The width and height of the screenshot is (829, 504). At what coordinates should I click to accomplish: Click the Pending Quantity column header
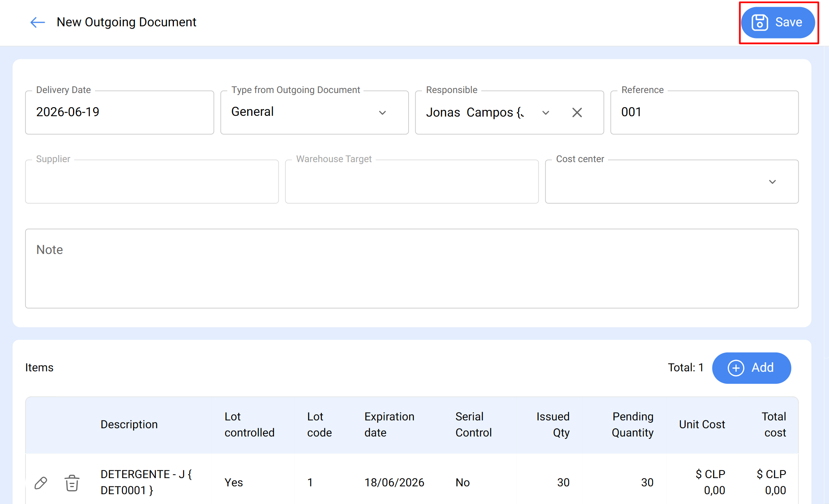[x=633, y=424]
